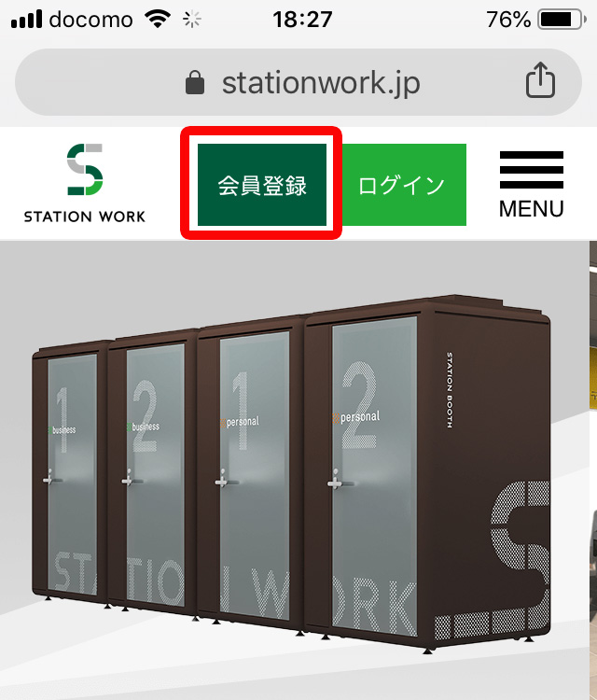Tap the 76% battery percentage text
597x700 pixels.
[x=508, y=20]
